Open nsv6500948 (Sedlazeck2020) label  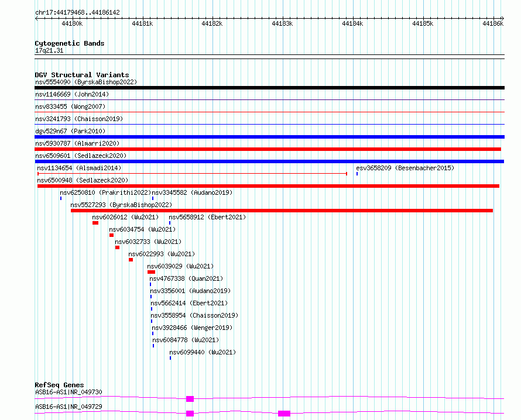(83, 180)
